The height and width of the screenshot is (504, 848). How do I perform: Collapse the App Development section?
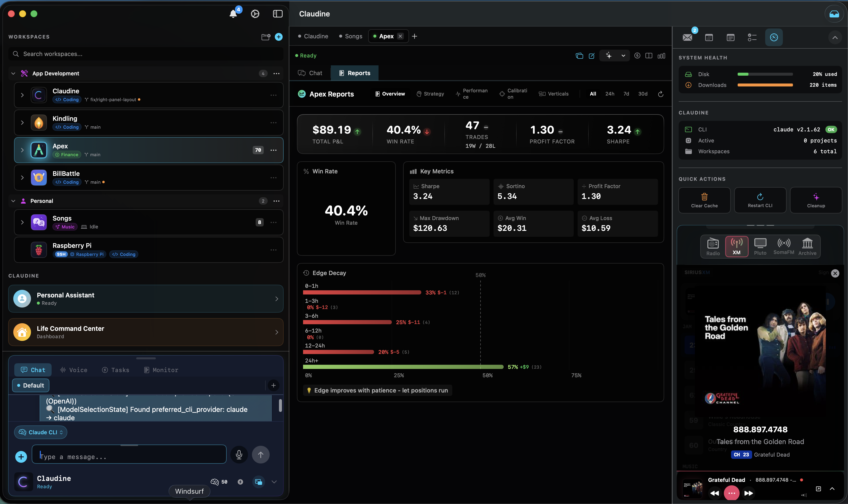pos(13,73)
